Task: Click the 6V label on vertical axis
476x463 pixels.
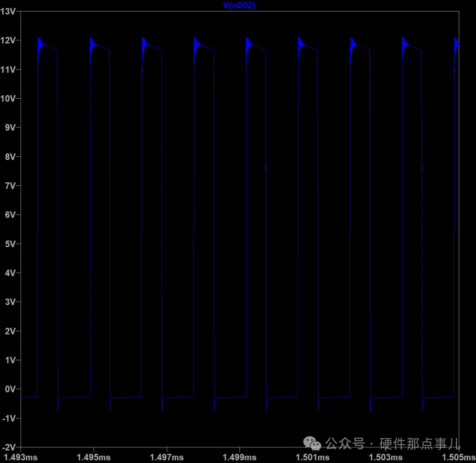Action: pyautogui.click(x=10, y=215)
